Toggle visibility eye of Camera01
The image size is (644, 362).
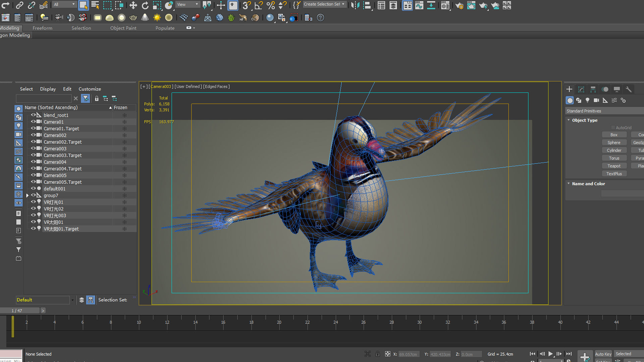coord(33,122)
